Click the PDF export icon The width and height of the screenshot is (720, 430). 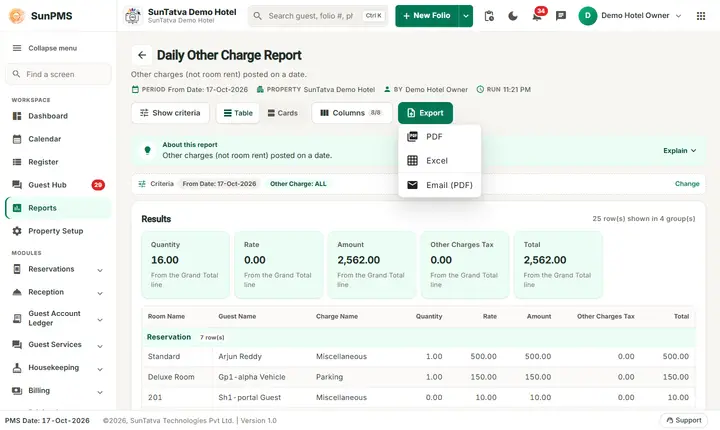[x=412, y=136]
